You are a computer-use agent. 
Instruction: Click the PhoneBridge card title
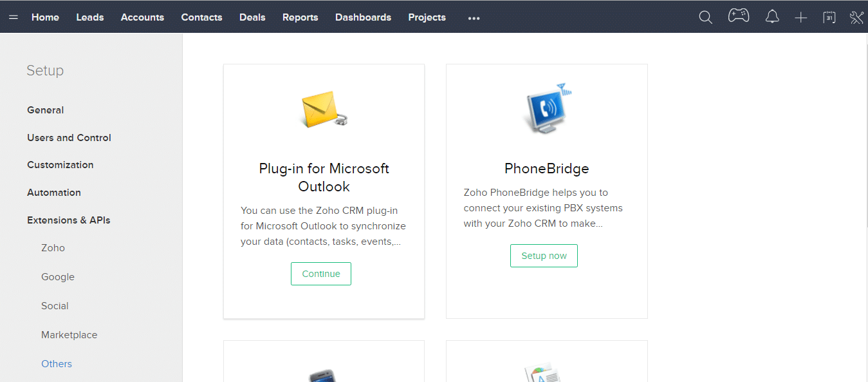pos(547,169)
